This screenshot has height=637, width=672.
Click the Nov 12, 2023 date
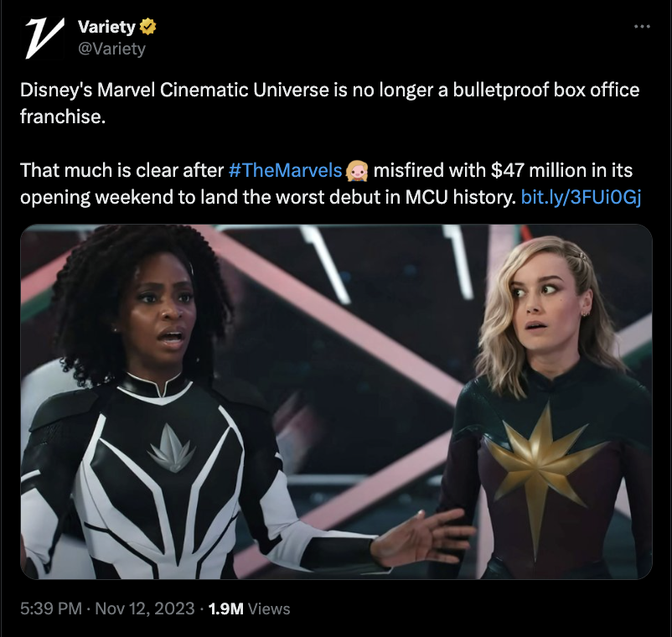point(144,609)
